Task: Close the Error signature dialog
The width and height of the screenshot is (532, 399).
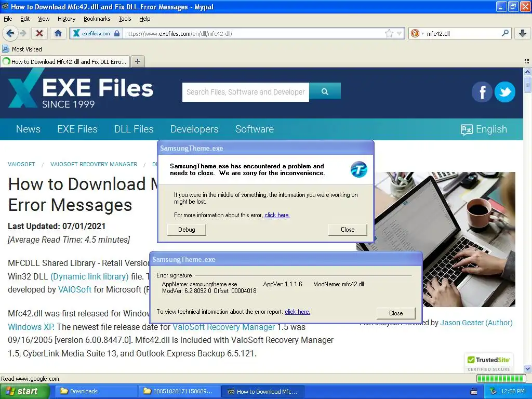Action: [x=395, y=313]
